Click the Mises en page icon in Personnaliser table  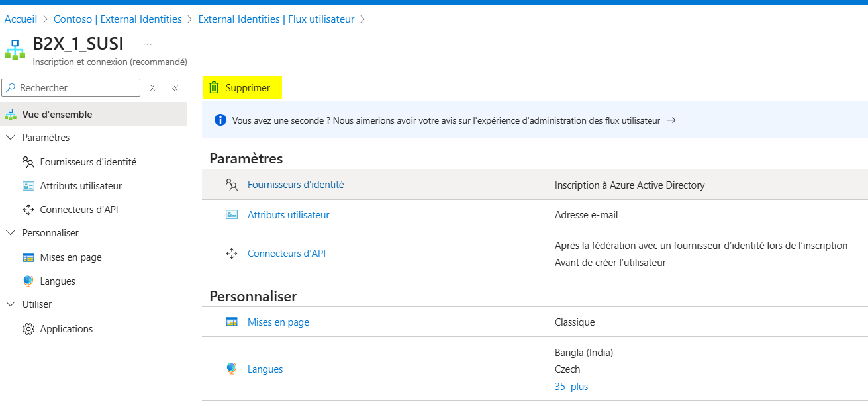pos(232,322)
